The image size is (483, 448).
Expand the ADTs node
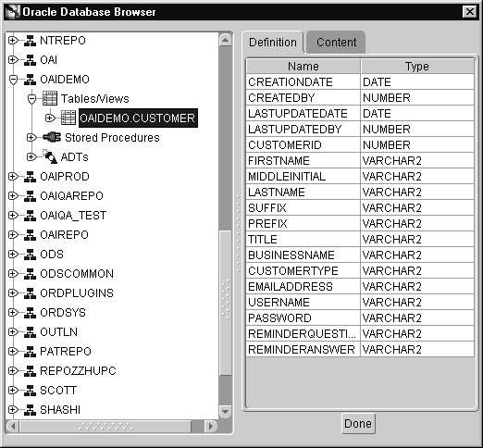(x=31, y=157)
